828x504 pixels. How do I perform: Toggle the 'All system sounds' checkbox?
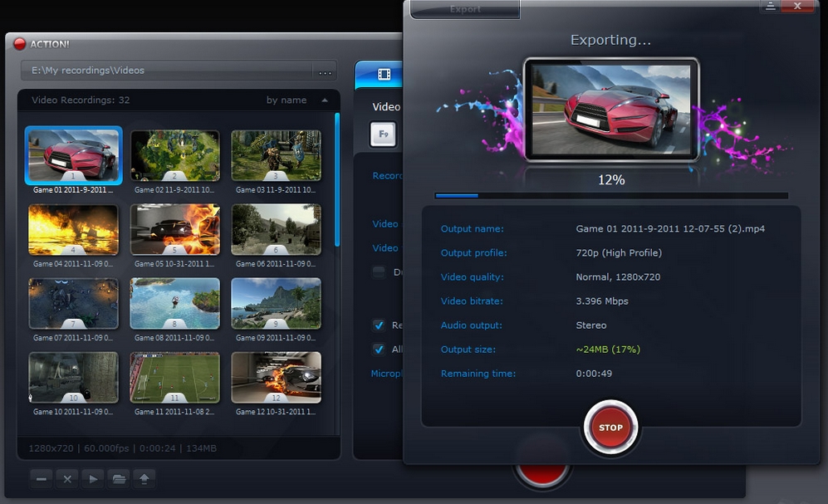378,350
